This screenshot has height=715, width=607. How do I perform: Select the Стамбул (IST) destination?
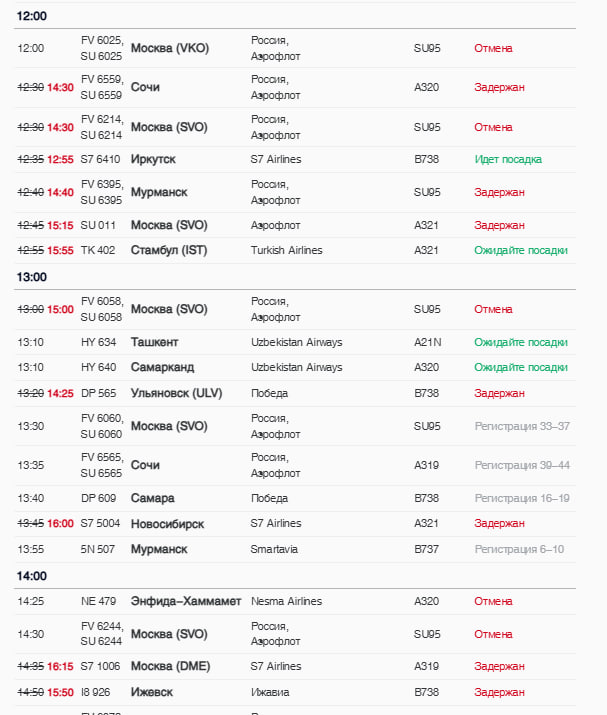169,250
